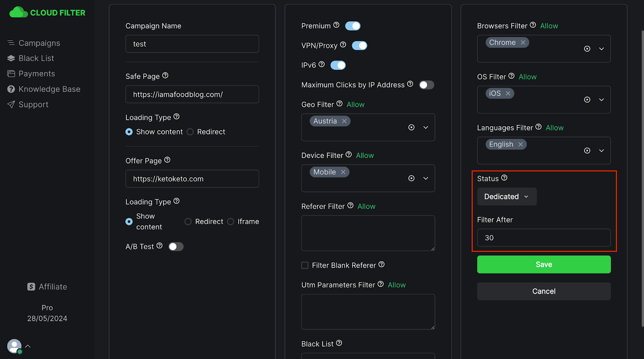Remove Chrome from Browsers Filter
Image resolution: width=644 pixels, height=359 pixels.
[x=523, y=43]
